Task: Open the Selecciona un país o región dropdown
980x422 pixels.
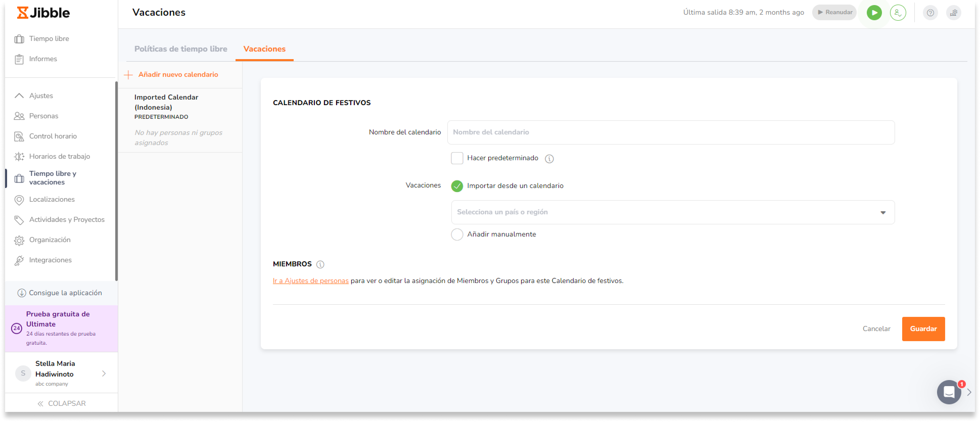Action: (672, 212)
